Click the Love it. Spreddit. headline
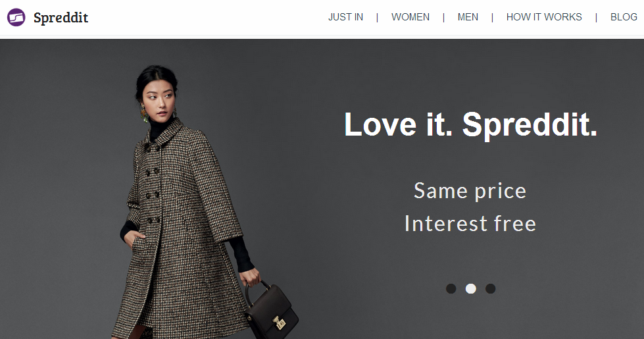Viewport: 644px width, 339px height. pyautogui.click(x=470, y=125)
